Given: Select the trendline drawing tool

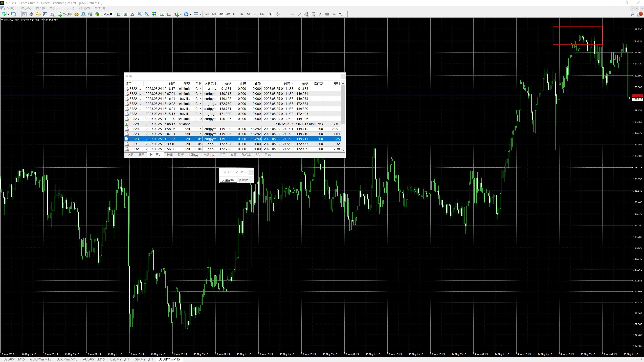Looking at the screenshot, I should [300, 14].
